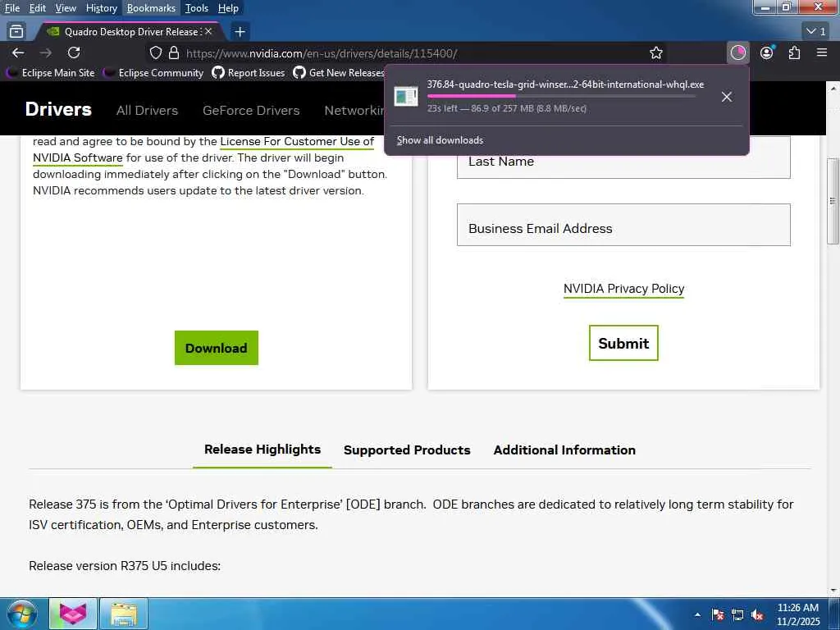The width and height of the screenshot is (840, 630).
Task: Cancel the 376.84 driver download
Action: 727,97
